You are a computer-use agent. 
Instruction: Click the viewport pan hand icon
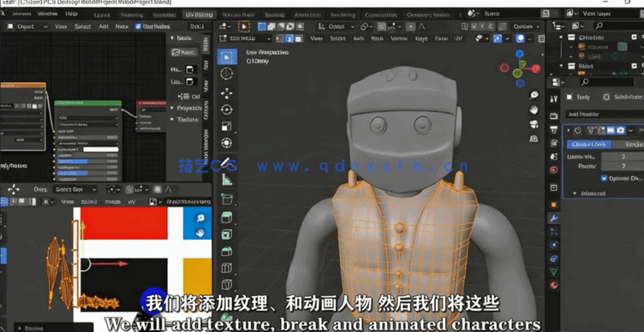tap(534, 110)
